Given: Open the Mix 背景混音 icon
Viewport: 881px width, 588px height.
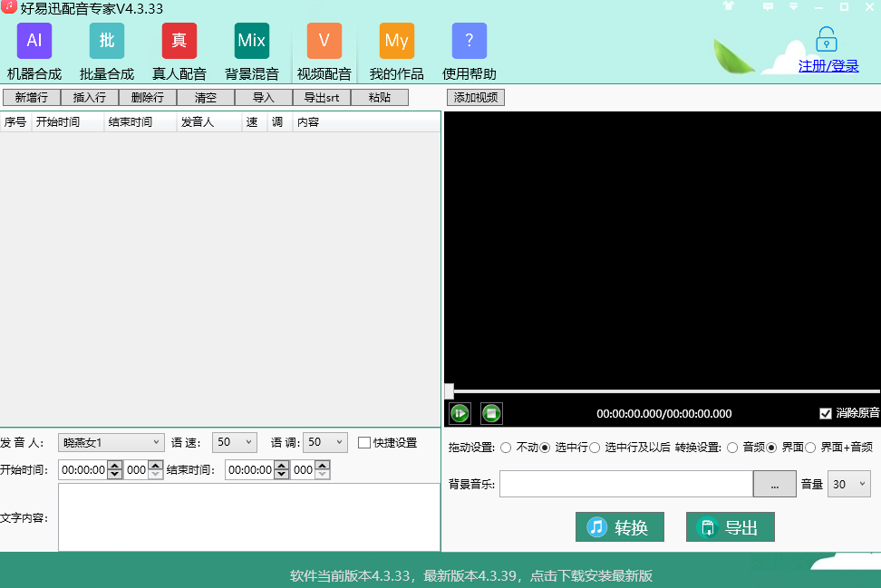Looking at the screenshot, I should pyautogui.click(x=251, y=42).
